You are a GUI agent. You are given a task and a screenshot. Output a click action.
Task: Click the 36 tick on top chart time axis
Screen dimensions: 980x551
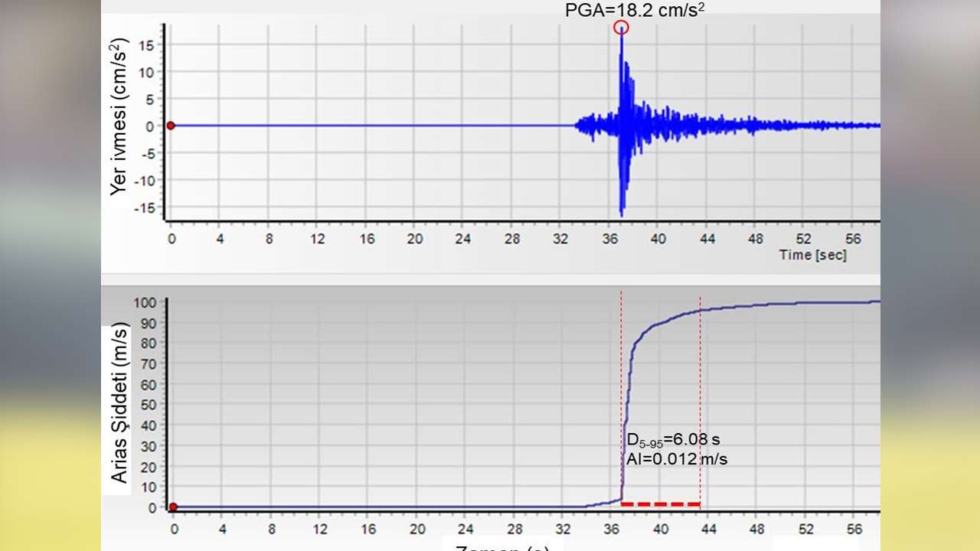pyautogui.click(x=610, y=239)
